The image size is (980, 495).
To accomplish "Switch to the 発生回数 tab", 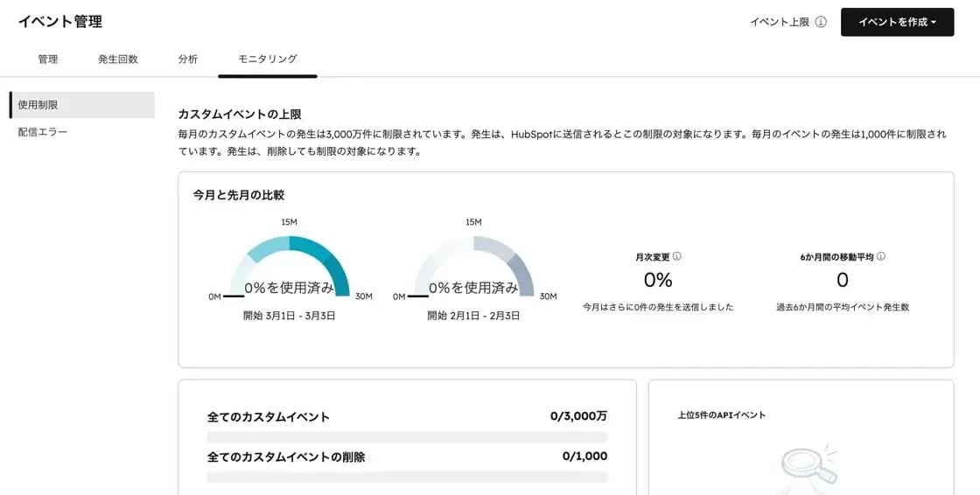I will (x=117, y=59).
